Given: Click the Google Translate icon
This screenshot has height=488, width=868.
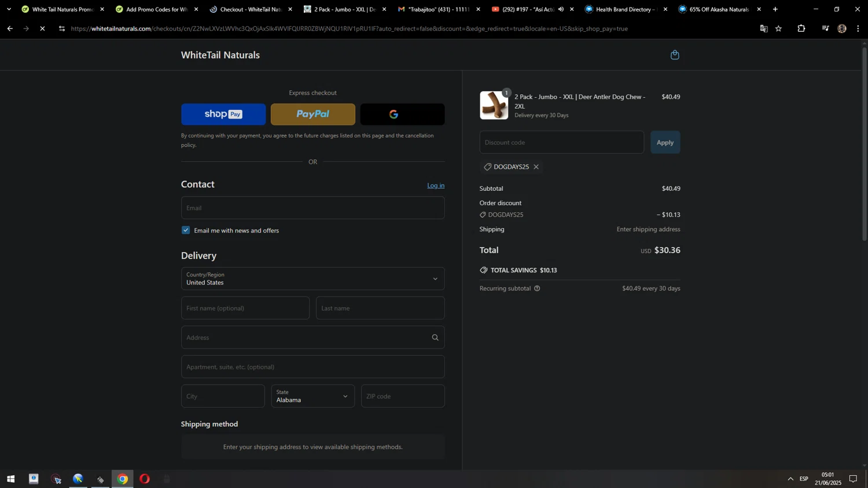Looking at the screenshot, I should pyautogui.click(x=764, y=28).
